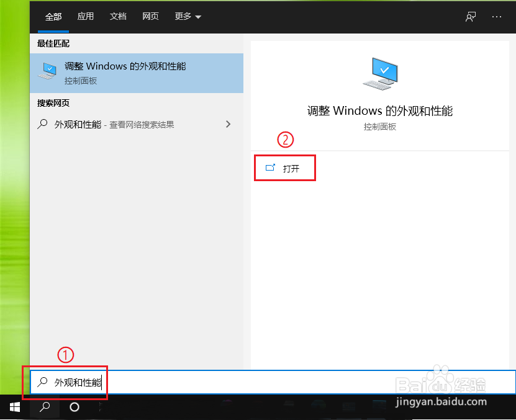Click the taskbar search icon
The image size is (516, 420).
(x=44, y=408)
